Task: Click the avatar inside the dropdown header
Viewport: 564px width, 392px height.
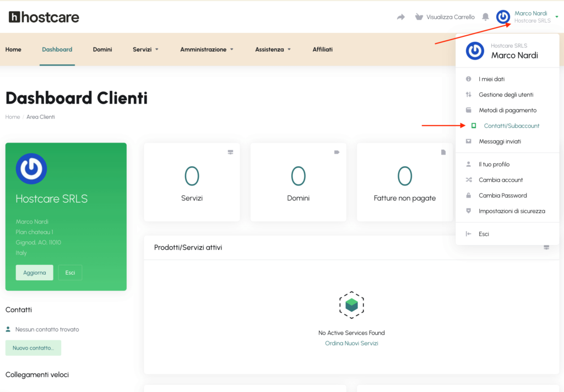Action: [475, 51]
